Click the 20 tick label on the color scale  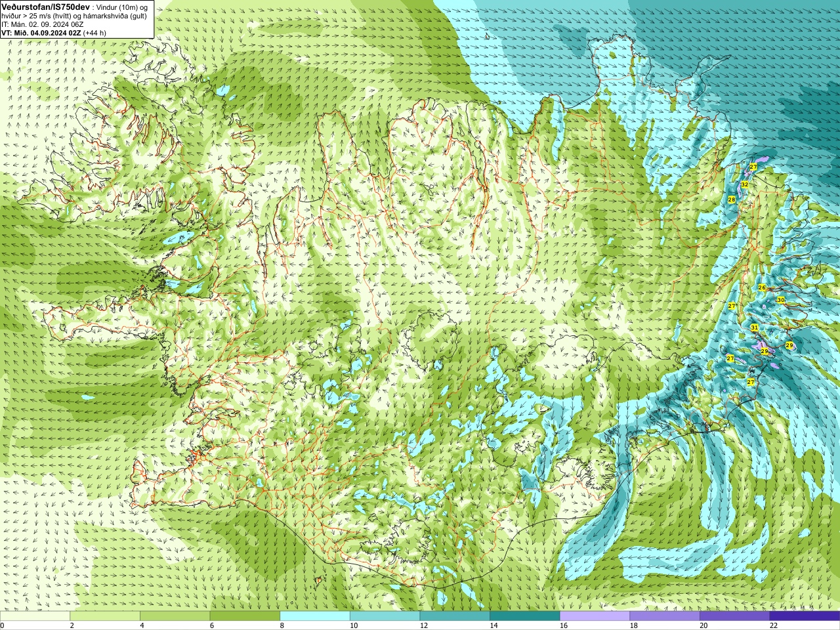[703, 625]
